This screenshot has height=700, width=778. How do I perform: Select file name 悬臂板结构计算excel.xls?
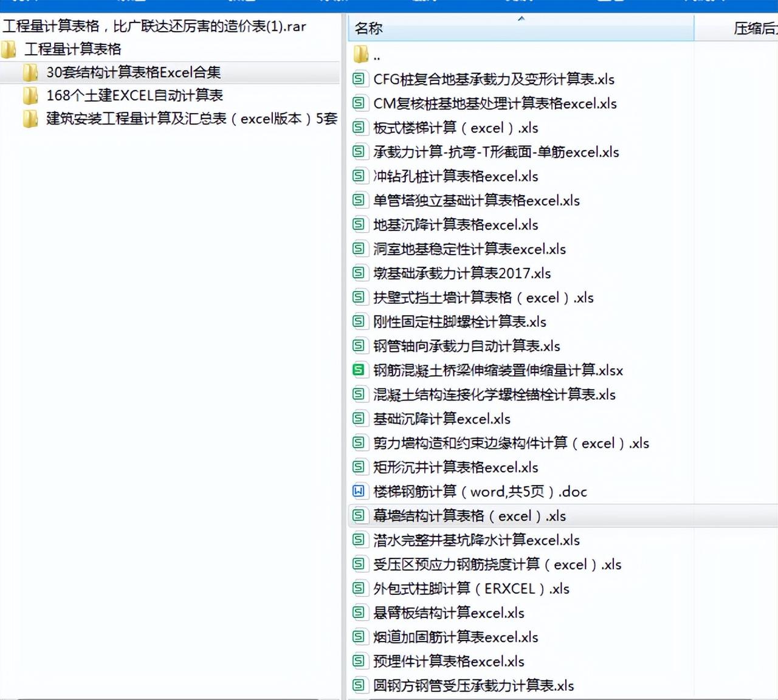[449, 612]
